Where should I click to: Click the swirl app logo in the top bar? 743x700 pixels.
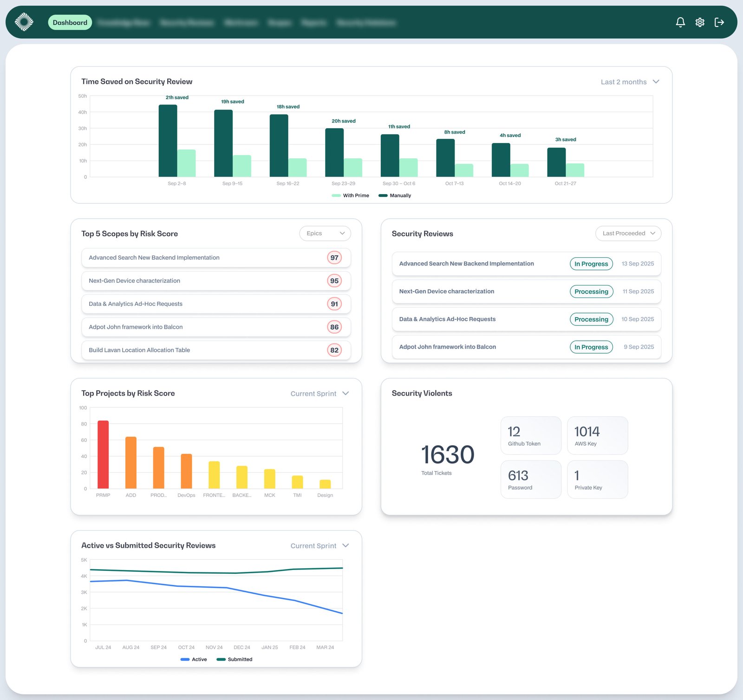(x=24, y=22)
